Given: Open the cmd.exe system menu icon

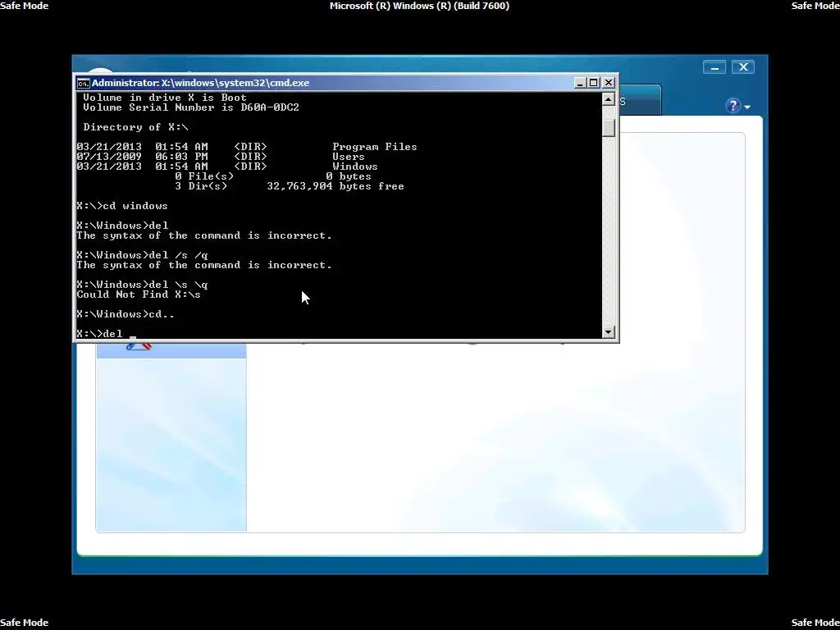Looking at the screenshot, I should (x=83, y=83).
